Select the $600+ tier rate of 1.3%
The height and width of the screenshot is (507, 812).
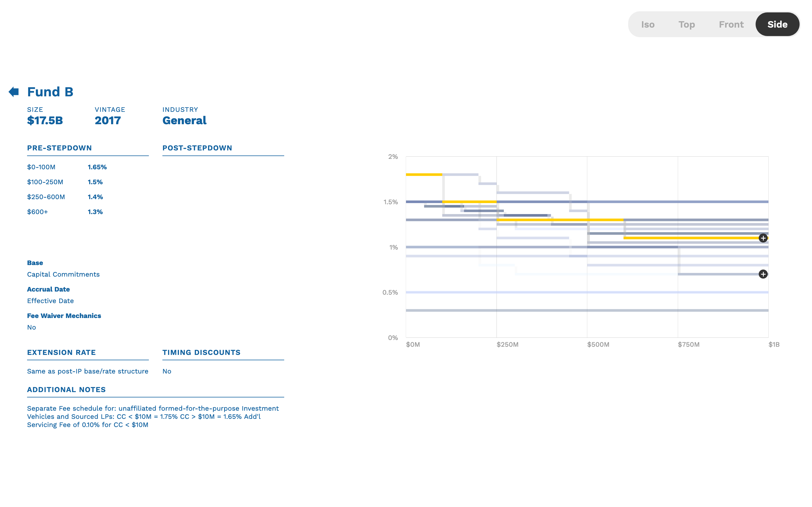pyautogui.click(x=95, y=212)
